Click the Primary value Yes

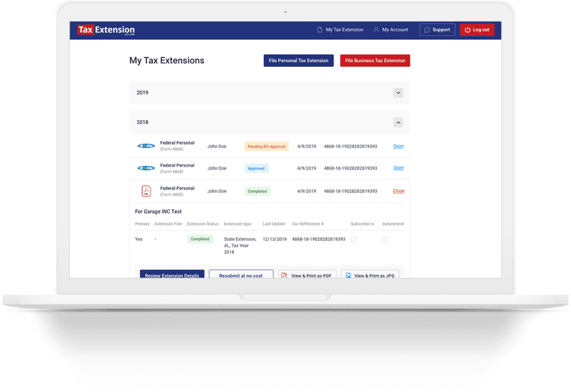tap(139, 239)
